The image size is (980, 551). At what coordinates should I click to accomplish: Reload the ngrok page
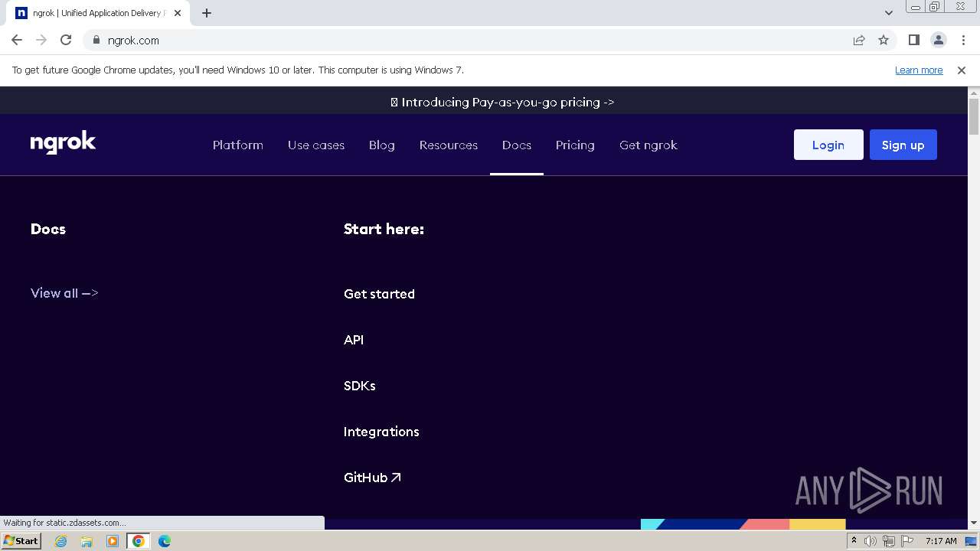pos(66,40)
